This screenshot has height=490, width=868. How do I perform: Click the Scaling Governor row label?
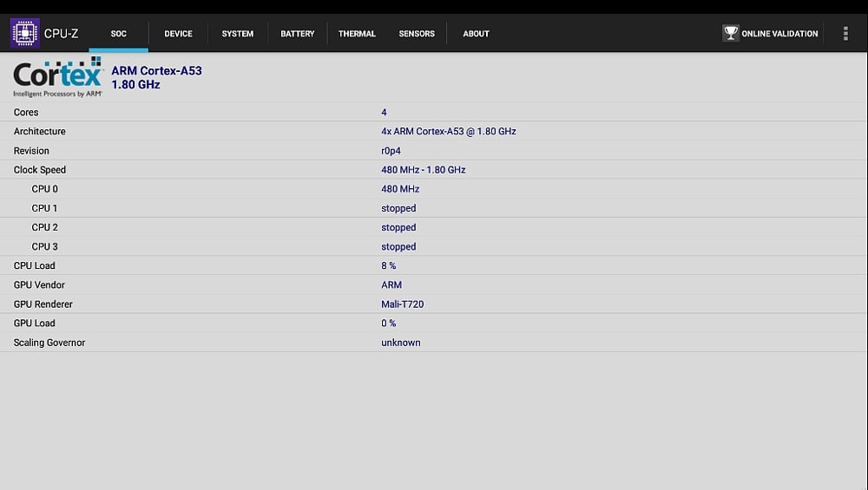coord(49,343)
